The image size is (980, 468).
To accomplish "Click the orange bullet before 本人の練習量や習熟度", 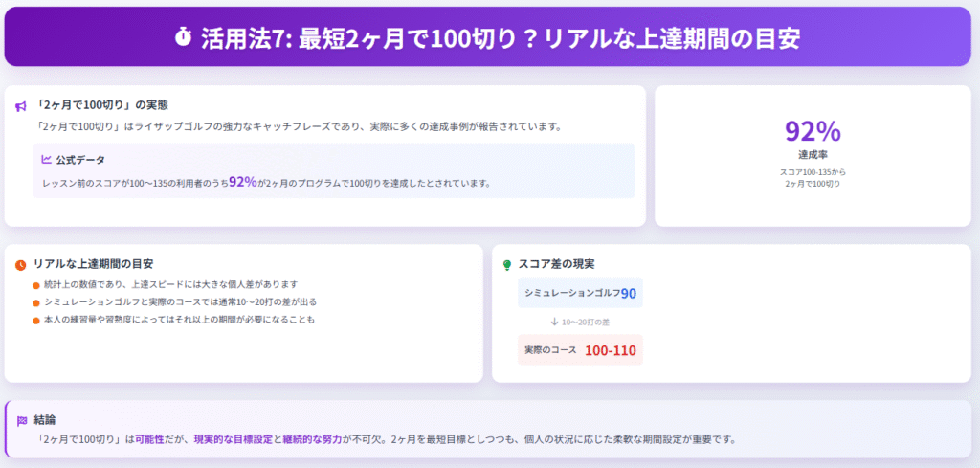I will click(x=36, y=321).
